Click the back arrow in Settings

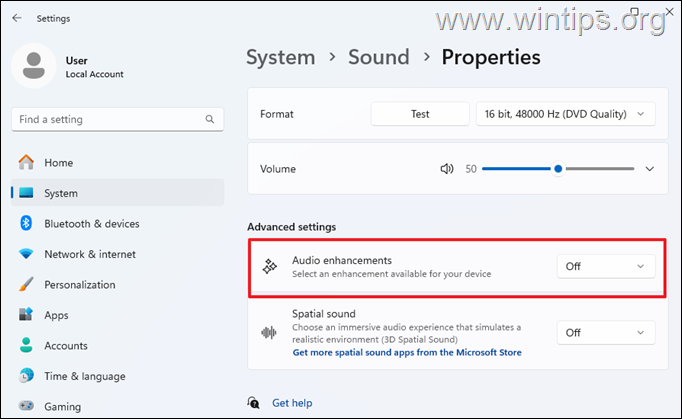[x=17, y=18]
